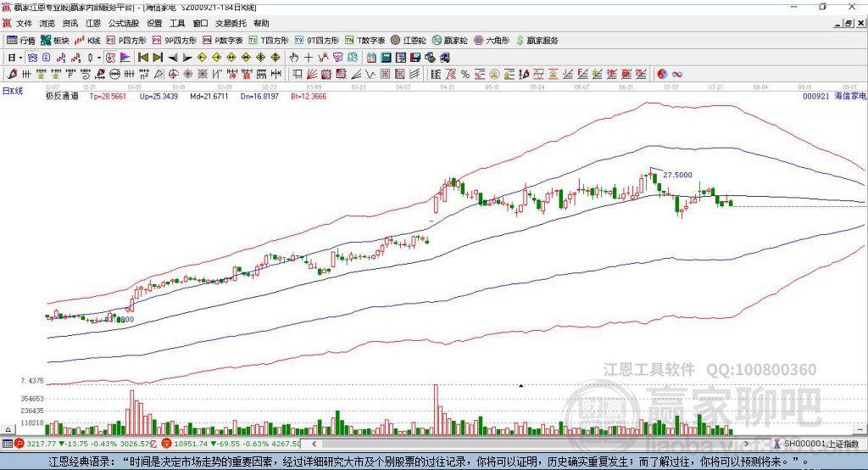Open the 交易委托 menu
The height and width of the screenshot is (470, 868).
[x=231, y=23]
